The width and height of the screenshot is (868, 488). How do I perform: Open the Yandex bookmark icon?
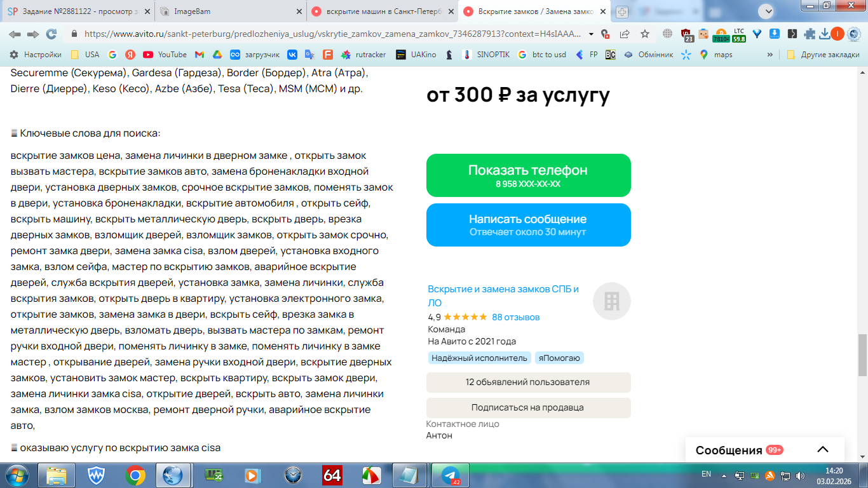[130, 55]
